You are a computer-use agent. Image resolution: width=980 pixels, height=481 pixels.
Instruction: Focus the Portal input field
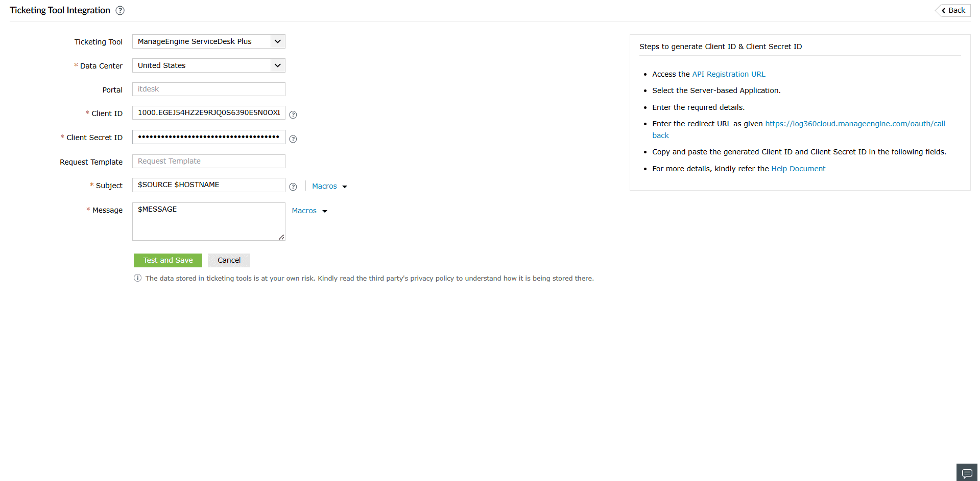pyautogui.click(x=209, y=89)
